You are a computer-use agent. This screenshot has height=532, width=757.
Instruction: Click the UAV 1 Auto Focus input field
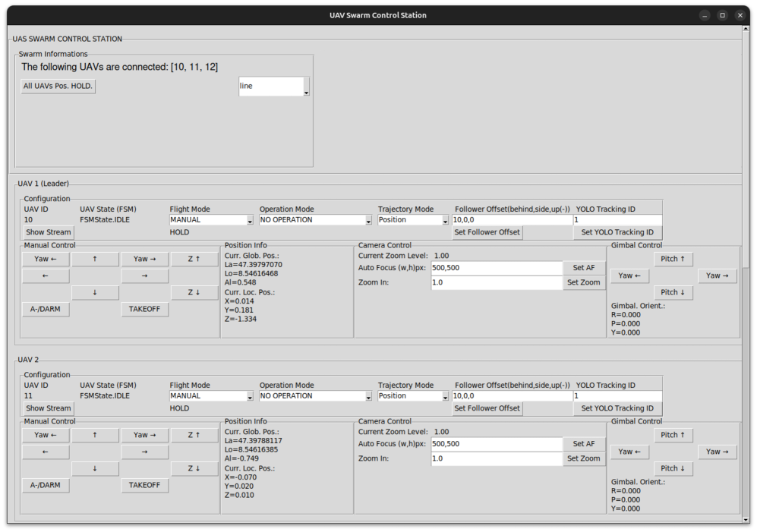[x=496, y=268]
